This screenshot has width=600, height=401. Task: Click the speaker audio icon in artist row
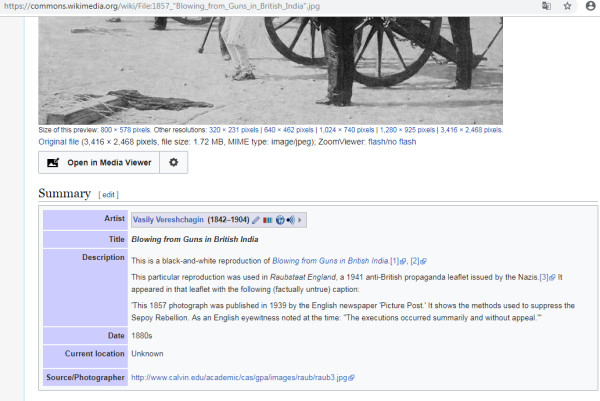pyautogui.click(x=290, y=220)
